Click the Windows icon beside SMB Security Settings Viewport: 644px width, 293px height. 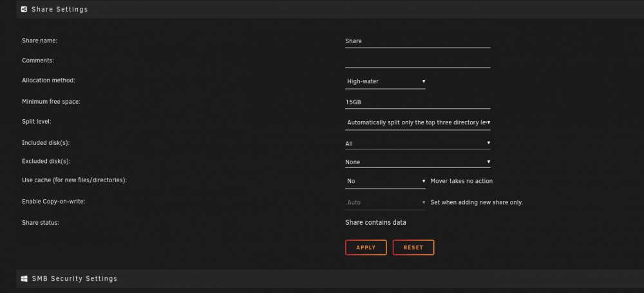[24, 279]
